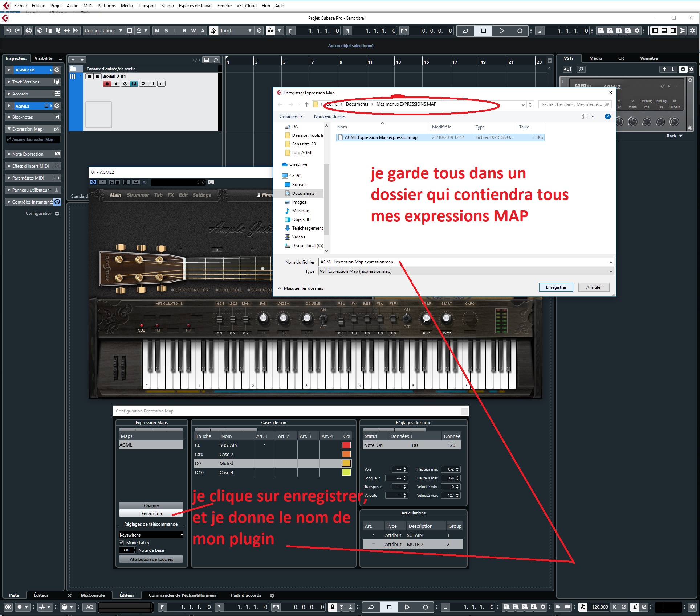Toggle the Mode Latch checkbox
Viewport: 700px width, 616px height.
(122, 543)
